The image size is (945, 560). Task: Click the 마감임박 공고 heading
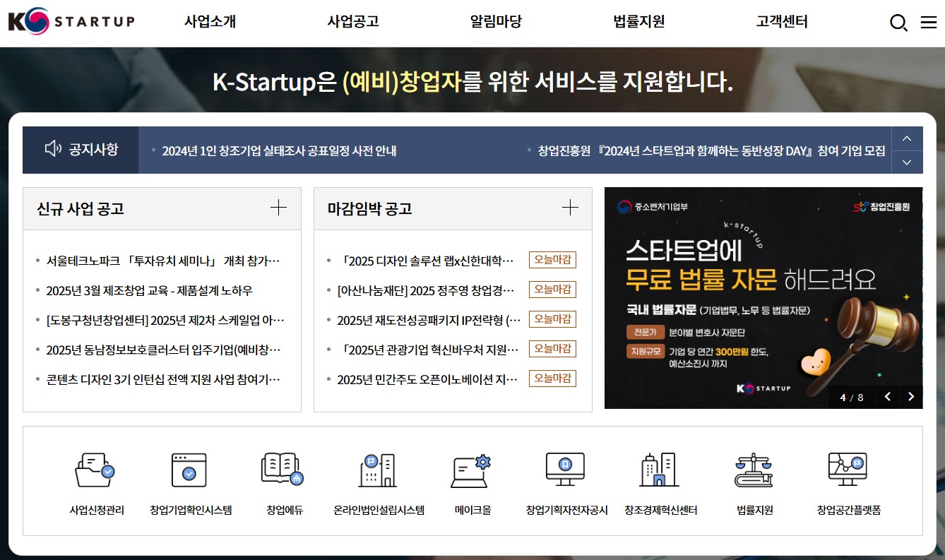370,208
